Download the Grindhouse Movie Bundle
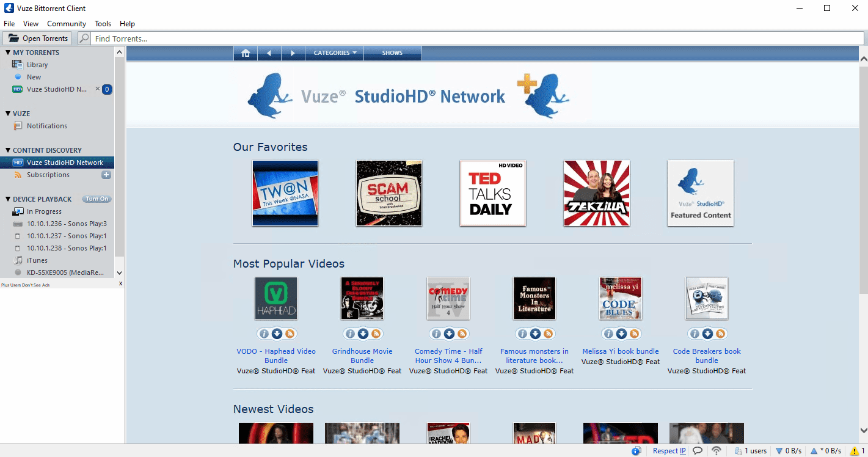This screenshot has width=868, height=457. click(x=363, y=334)
